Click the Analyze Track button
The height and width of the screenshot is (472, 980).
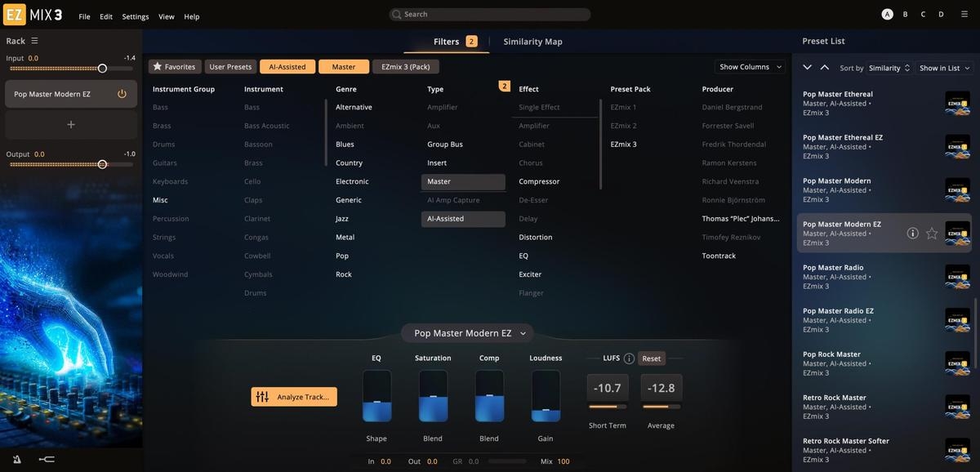click(294, 397)
